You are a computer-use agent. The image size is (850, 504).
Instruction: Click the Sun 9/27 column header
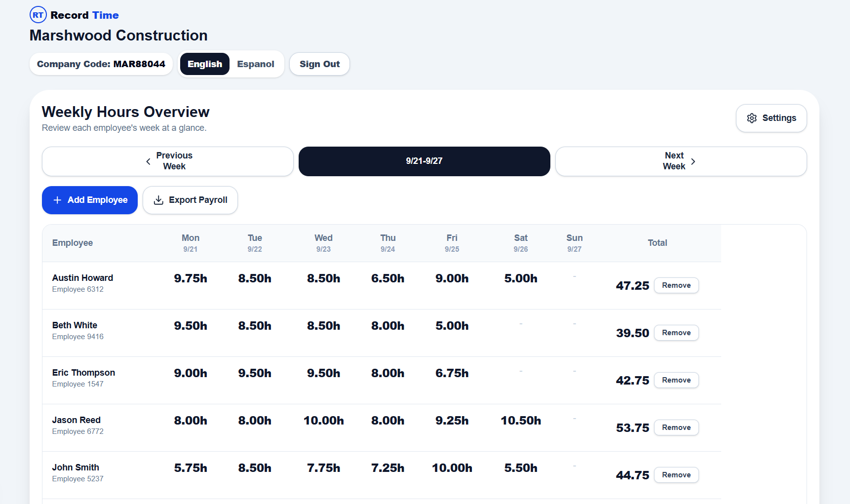coord(575,243)
